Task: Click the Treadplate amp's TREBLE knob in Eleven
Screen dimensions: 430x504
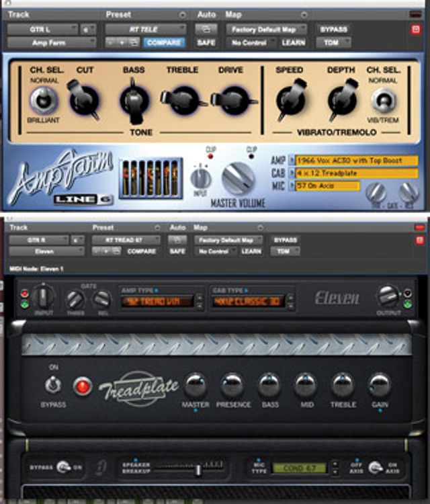Action: [343, 385]
